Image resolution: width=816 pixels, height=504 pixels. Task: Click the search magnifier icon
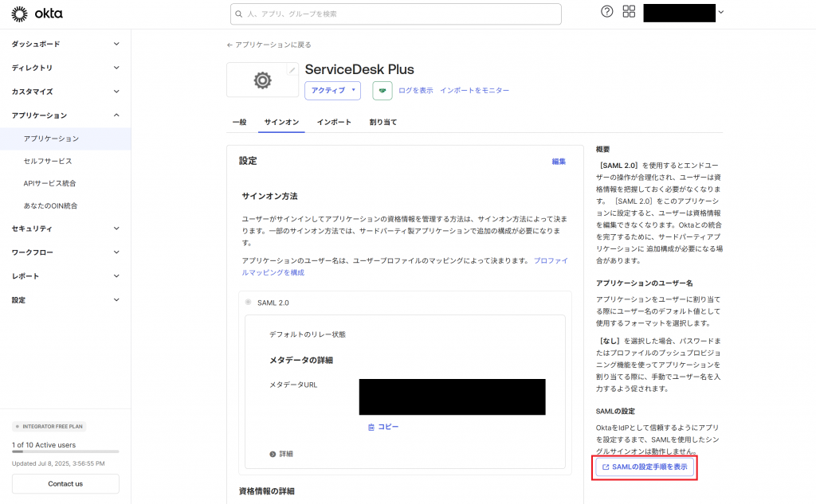[239, 14]
